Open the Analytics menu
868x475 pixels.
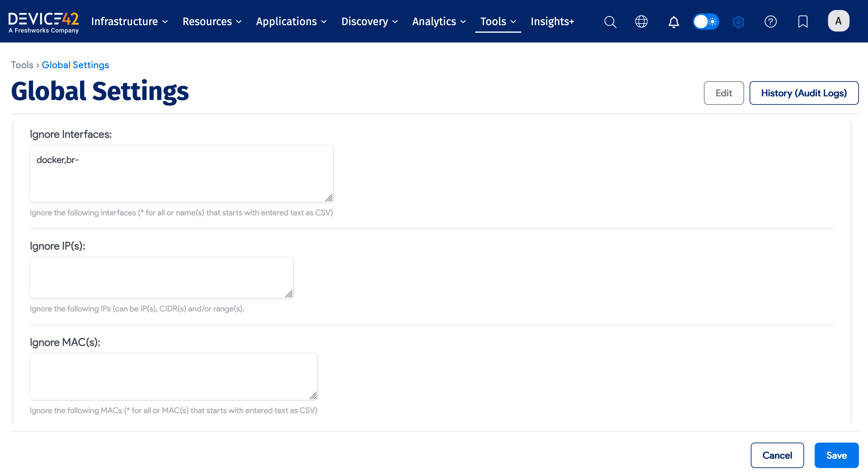click(x=439, y=22)
